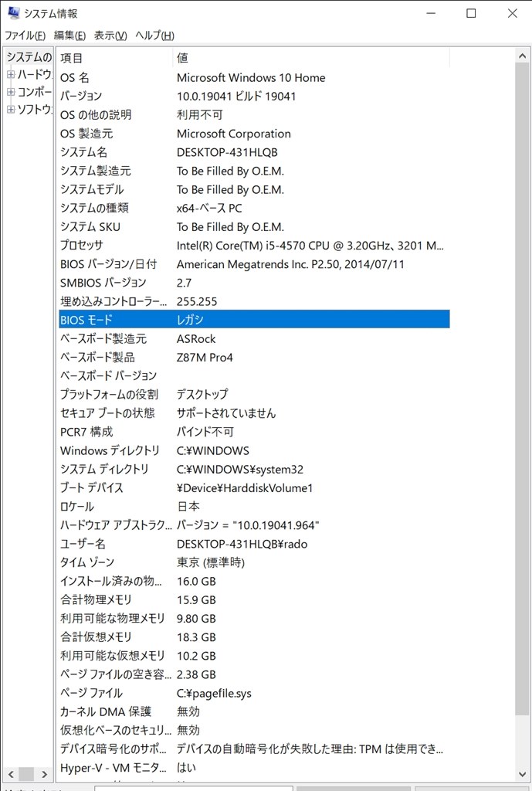Select the プラットフォームの役割 row

(x=254, y=395)
